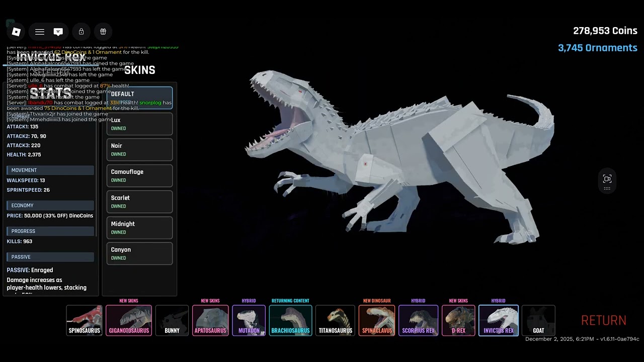
Task: Select the Camouflage skin option
Action: pos(139,176)
